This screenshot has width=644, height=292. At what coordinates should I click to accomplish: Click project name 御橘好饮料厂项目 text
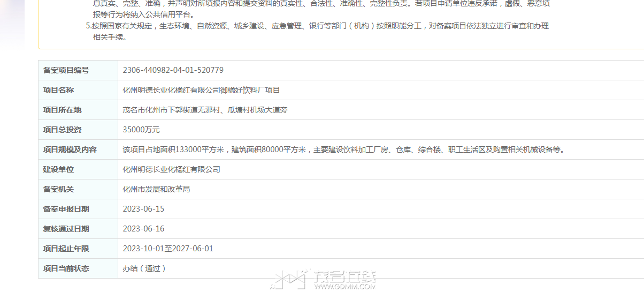point(250,90)
